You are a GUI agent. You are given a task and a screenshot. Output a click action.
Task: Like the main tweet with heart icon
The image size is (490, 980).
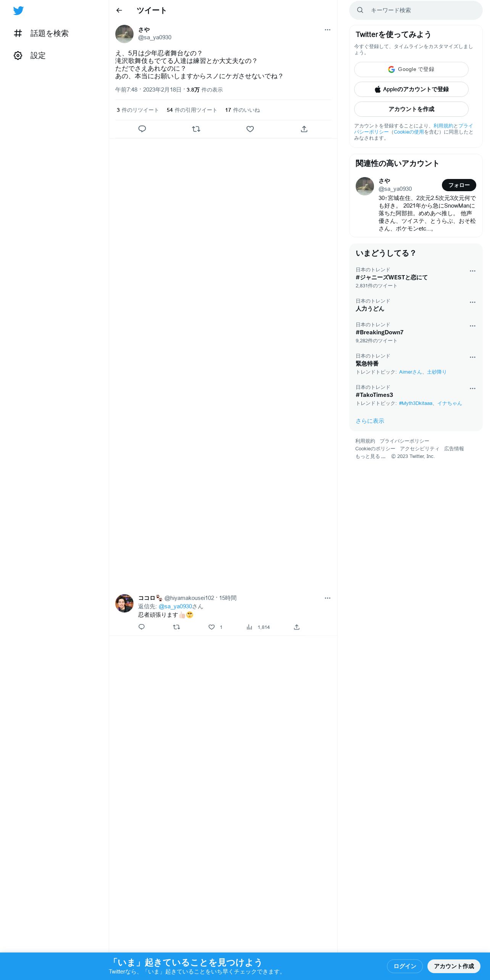tap(250, 129)
